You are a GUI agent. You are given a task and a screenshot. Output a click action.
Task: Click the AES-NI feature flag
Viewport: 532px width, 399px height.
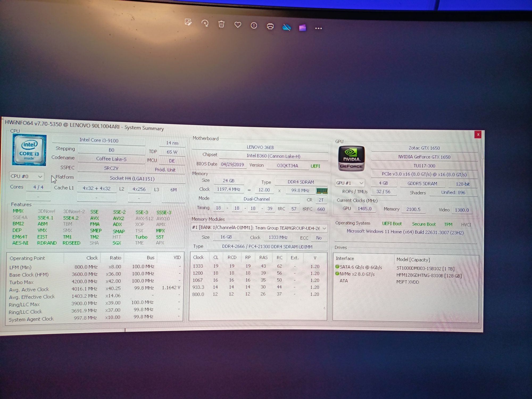(x=20, y=243)
